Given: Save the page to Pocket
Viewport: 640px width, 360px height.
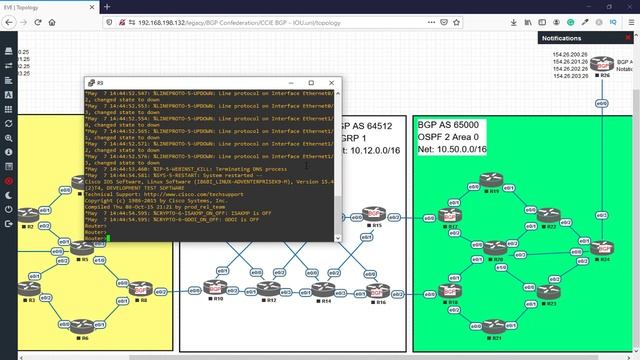Looking at the screenshot, I should [x=444, y=22].
